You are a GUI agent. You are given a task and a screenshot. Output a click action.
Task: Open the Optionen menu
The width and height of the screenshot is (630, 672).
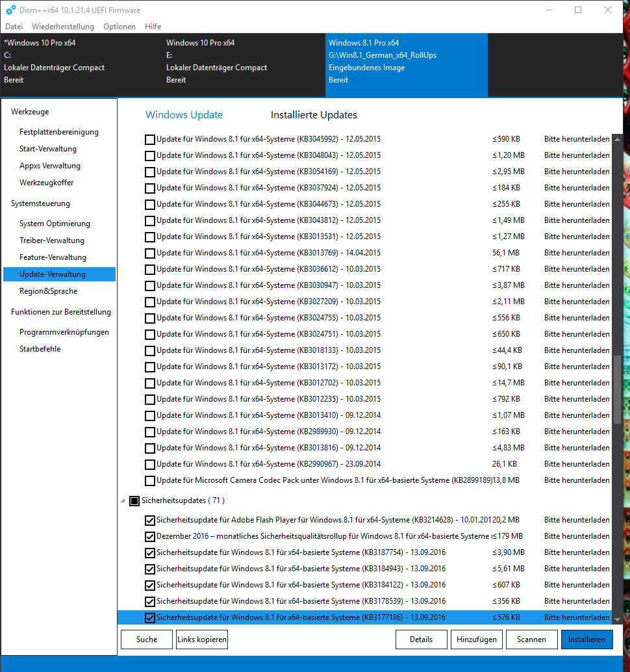tap(120, 27)
